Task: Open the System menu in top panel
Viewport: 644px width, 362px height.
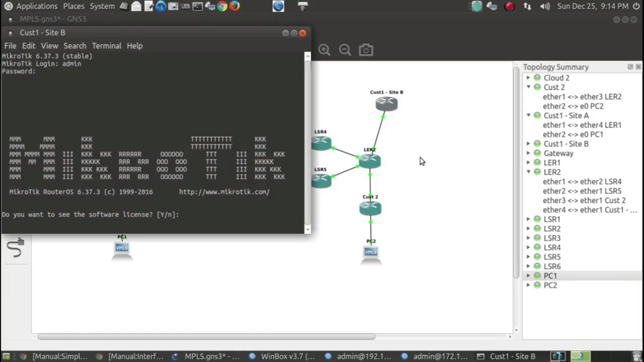Action: point(102,6)
